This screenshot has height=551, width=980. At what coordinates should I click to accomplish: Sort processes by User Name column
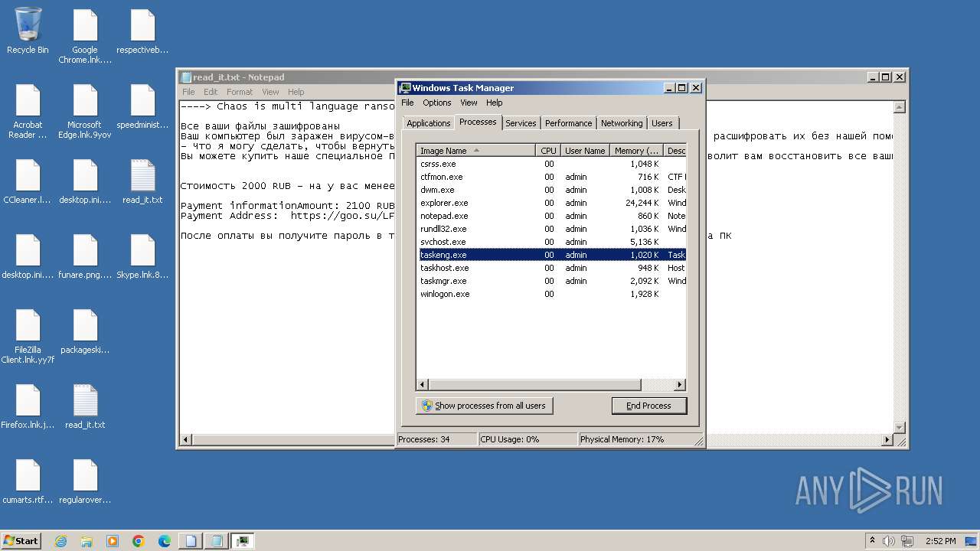coord(585,151)
